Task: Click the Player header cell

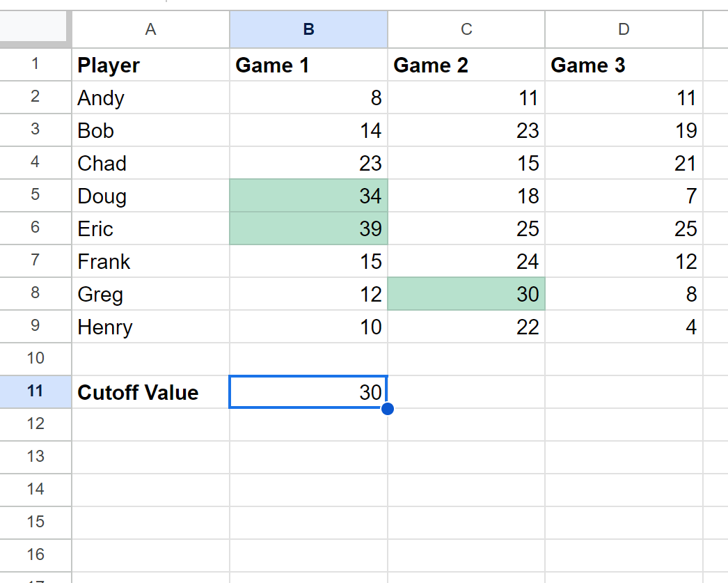Action: tap(150, 65)
